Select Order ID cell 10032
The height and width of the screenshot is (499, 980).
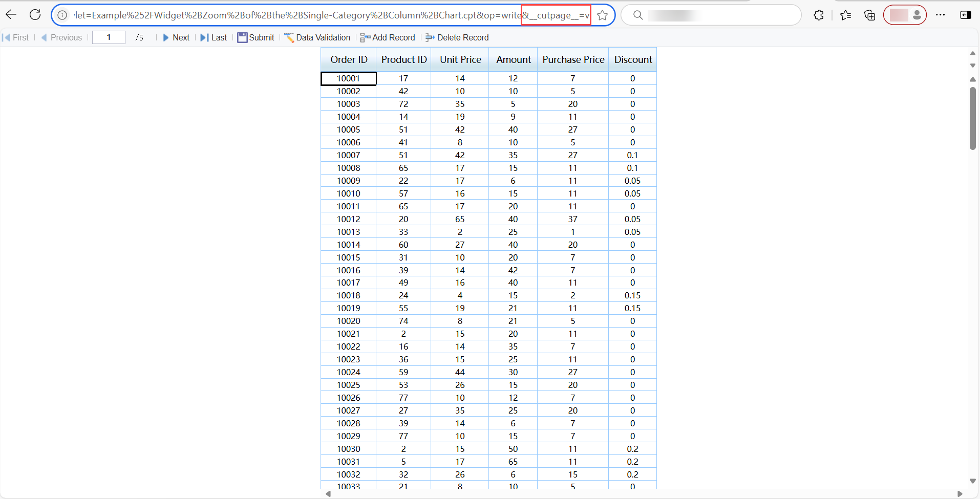pyautogui.click(x=349, y=474)
